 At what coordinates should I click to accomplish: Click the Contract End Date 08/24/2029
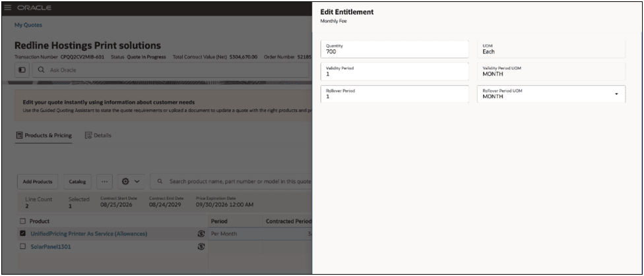(x=165, y=204)
